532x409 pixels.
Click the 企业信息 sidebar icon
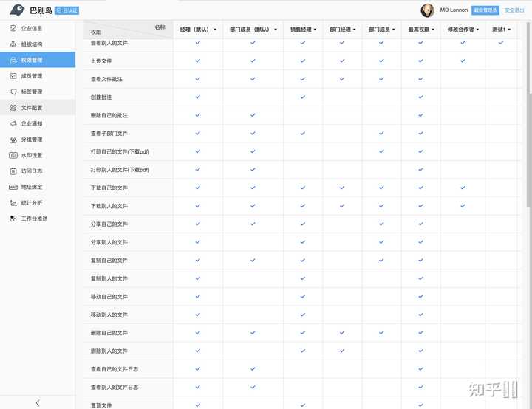[13, 28]
